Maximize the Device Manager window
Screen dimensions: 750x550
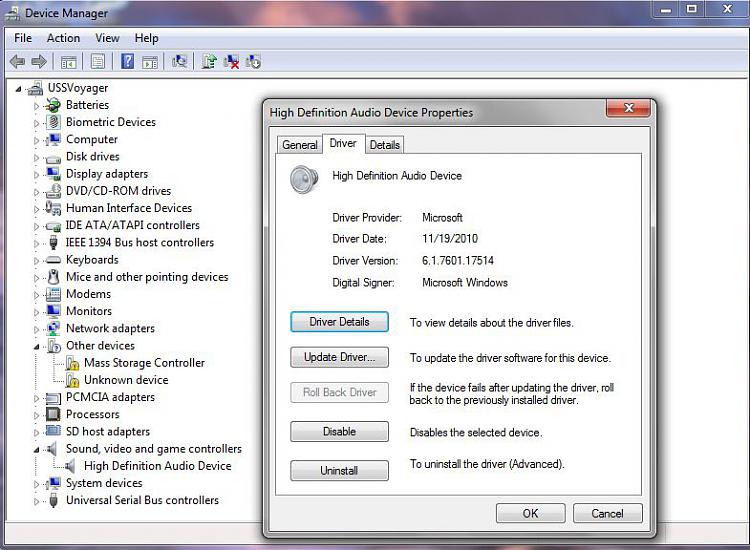[x=692, y=9]
